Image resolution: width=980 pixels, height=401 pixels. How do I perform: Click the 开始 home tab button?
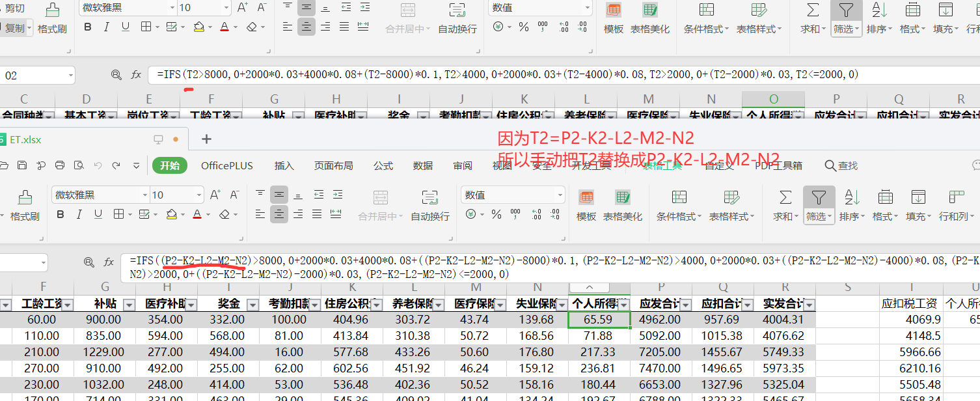[x=169, y=166]
